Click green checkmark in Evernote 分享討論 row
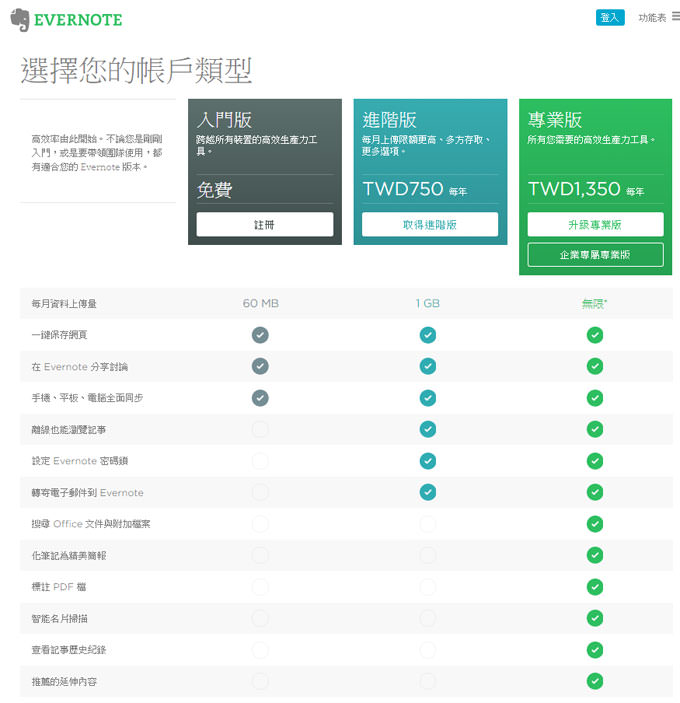The width and height of the screenshot is (680, 703). pos(595,366)
